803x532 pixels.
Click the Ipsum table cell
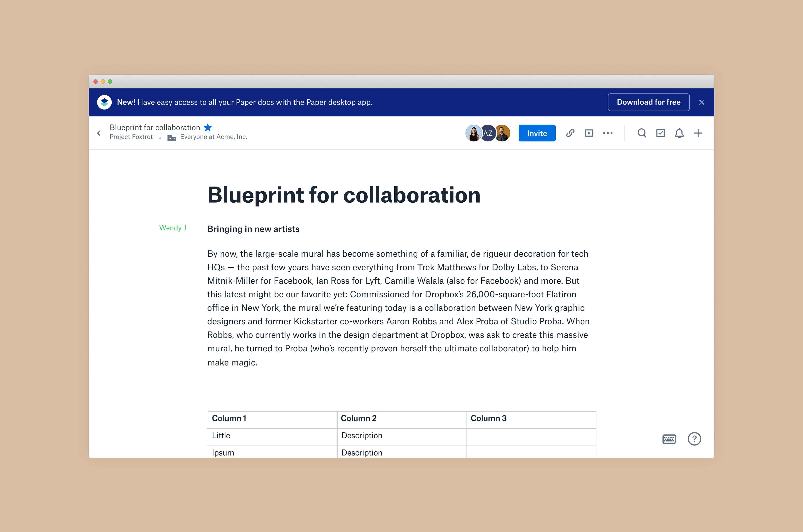coord(272,452)
